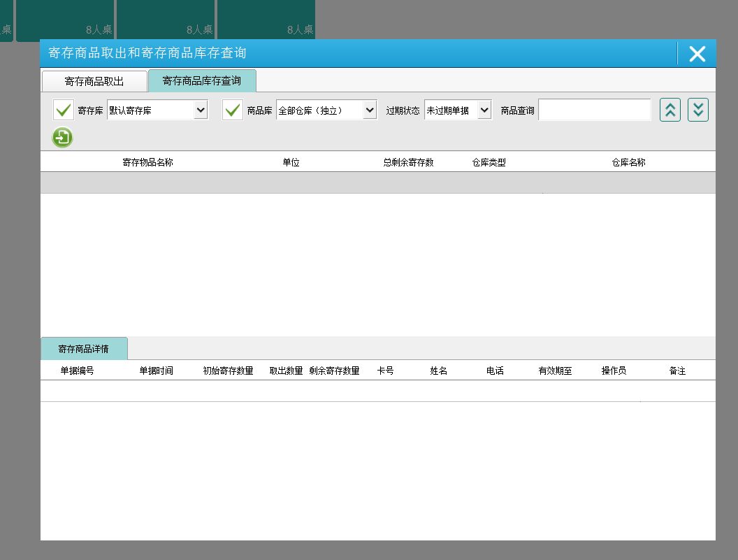The width and height of the screenshot is (738, 560).
Task: Click the double down-arrow expand icon
Action: 697,110
